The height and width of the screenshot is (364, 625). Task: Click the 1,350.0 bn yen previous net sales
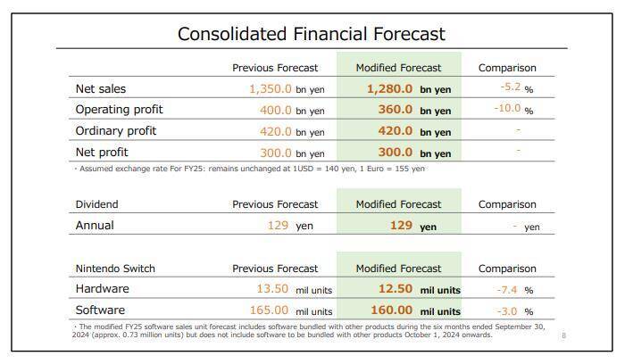click(287, 89)
